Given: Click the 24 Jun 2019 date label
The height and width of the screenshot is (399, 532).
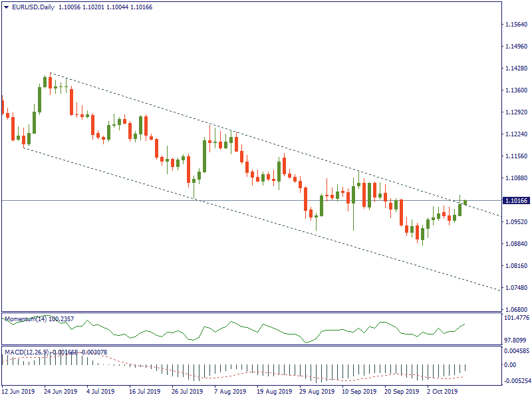Looking at the screenshot, I should [61, 392].
